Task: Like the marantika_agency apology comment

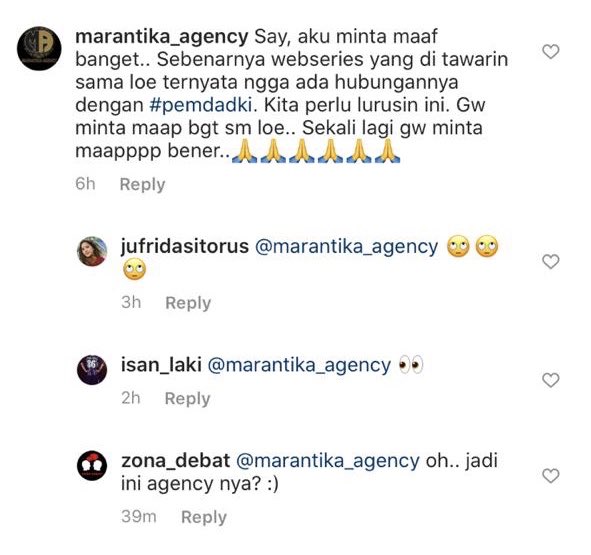Action: pyautogui.click(x=550, y=52)
